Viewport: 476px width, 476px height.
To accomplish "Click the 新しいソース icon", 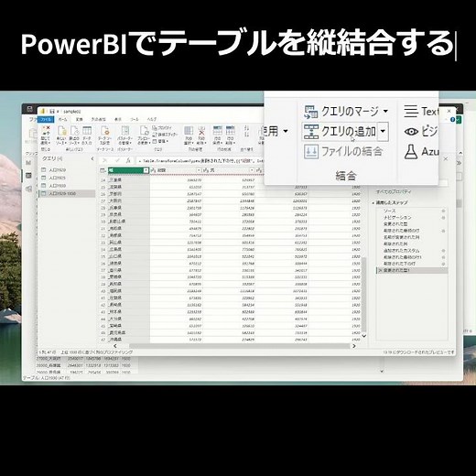I will [62, 131].
